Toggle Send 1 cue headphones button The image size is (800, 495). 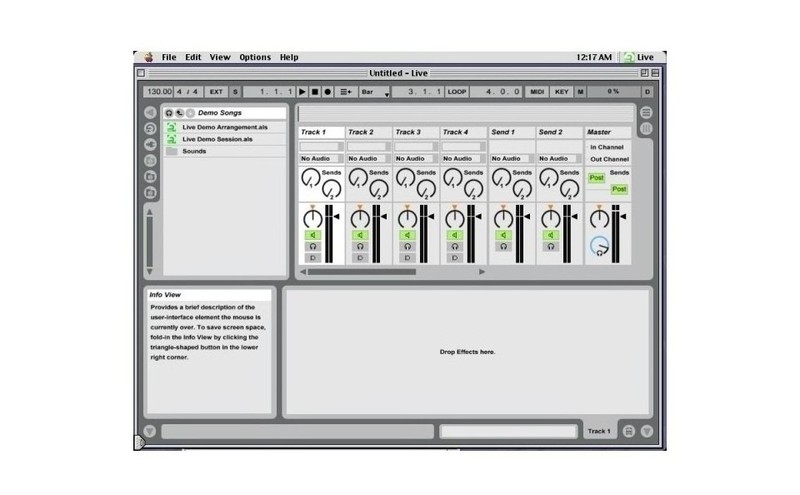[504, 246]
